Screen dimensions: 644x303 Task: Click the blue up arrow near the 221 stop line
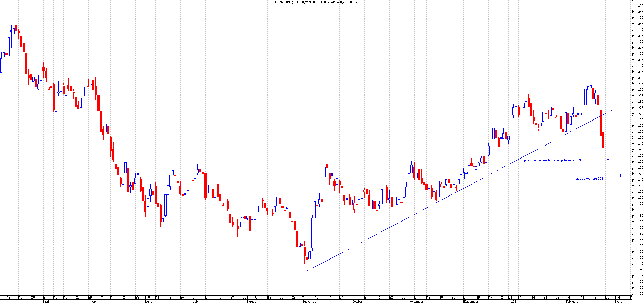click(x=620, y=176)
